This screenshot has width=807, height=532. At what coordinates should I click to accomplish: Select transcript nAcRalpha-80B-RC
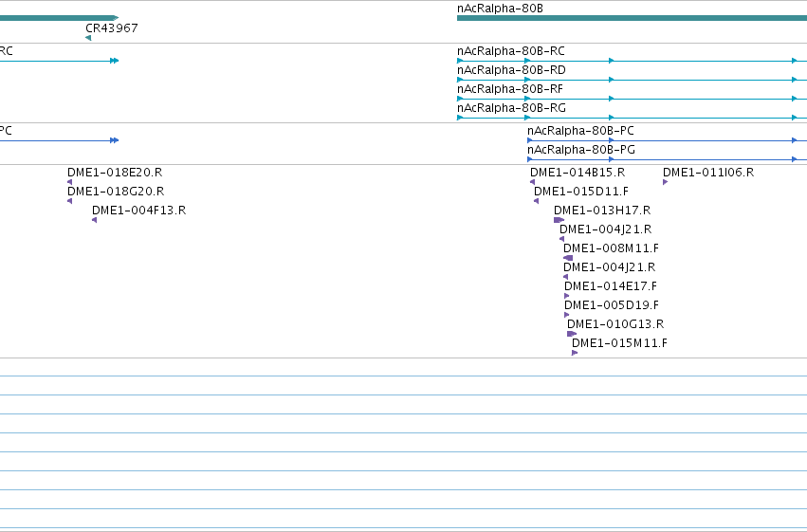click(510, 51)
